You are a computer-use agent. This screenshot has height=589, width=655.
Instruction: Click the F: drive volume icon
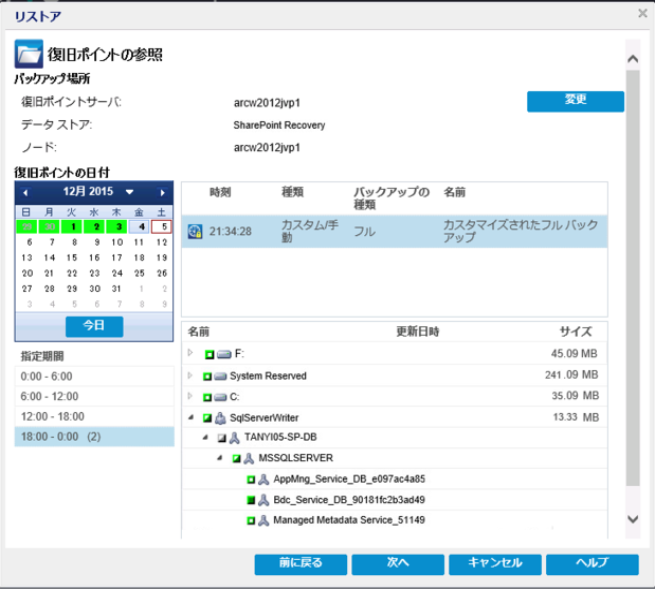point(224,355)
